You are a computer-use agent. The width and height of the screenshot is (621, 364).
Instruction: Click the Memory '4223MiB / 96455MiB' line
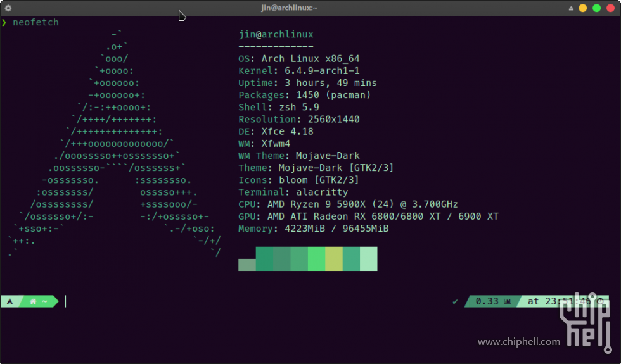tap(313, 229)
